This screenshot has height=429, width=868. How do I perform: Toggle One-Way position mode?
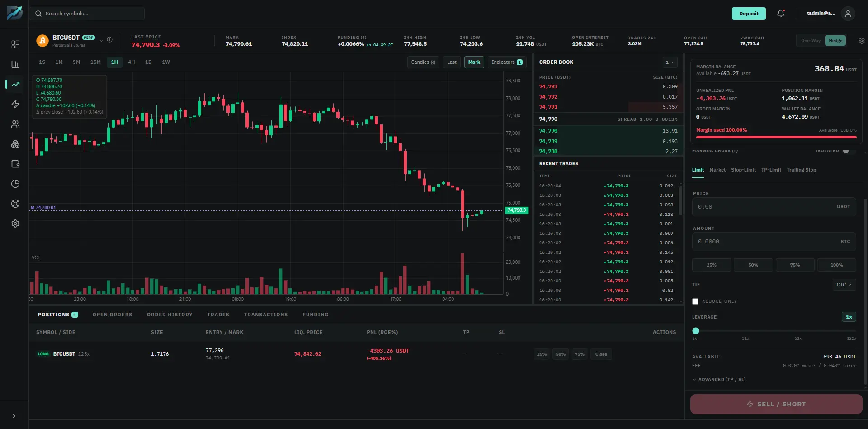coord(811,41)
